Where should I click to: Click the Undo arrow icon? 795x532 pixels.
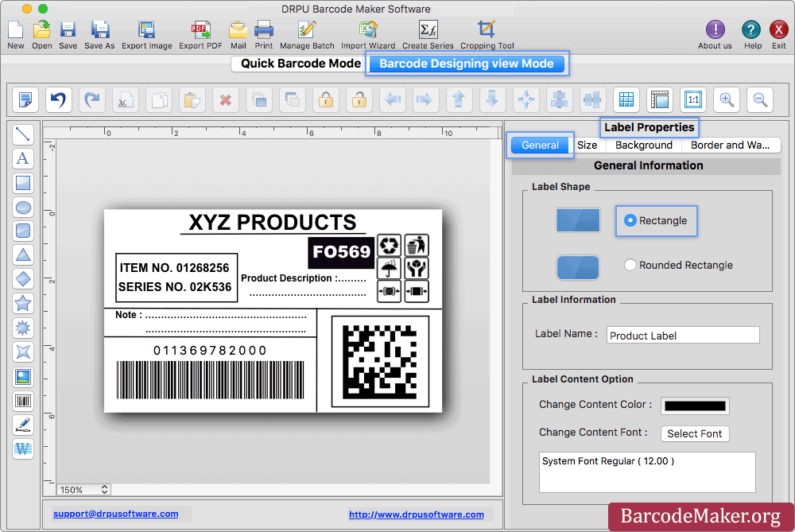[x=58, y=99]
